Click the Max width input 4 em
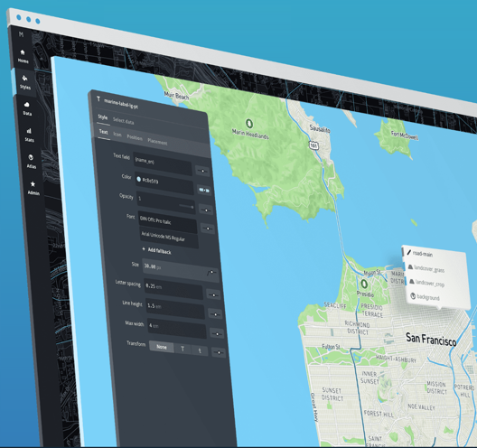Screen dimensions: 477x448 click(x=177, y=328)
